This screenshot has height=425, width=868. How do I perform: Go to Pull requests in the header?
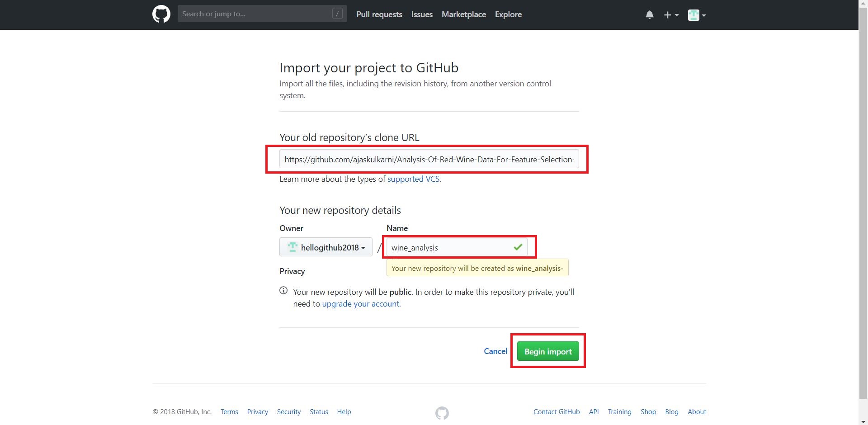[x=379, y=14]
